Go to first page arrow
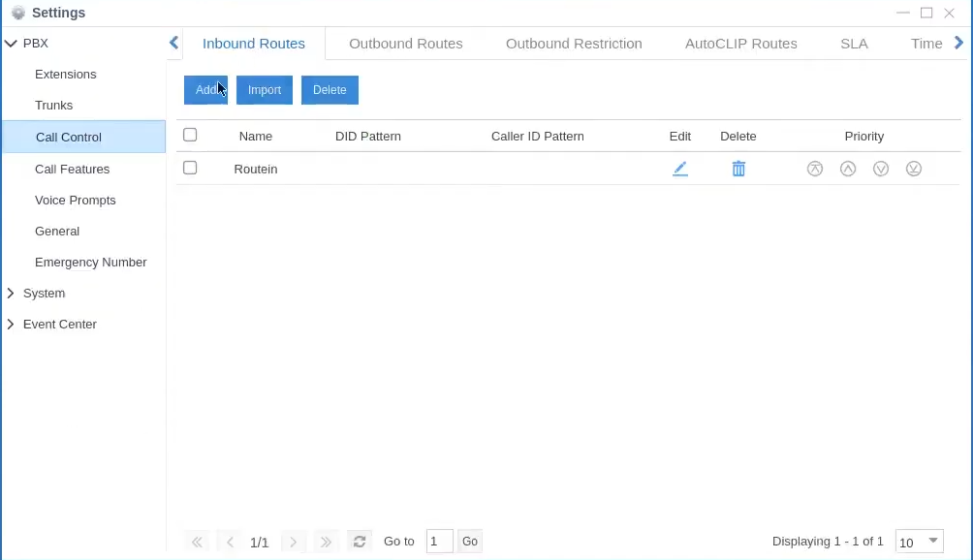 click(197, 542)
